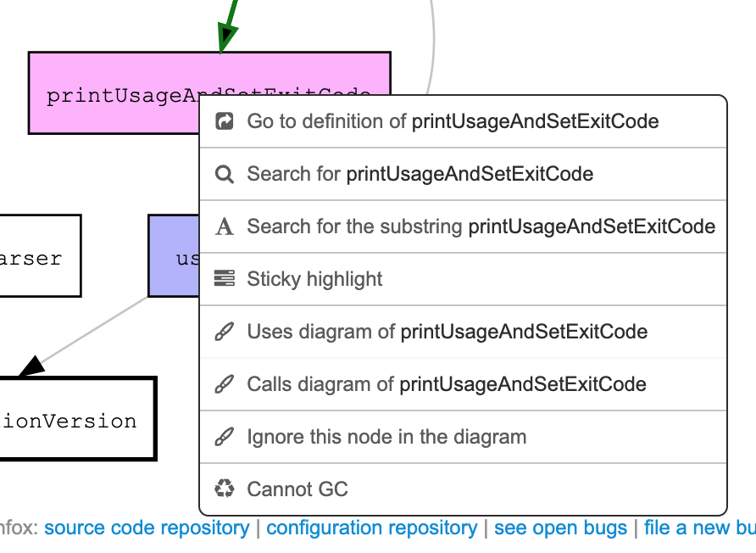Click the link icon beside Ignore this node
The height and width of the screenshot is (553, 756).
click(x=224, y=436)
